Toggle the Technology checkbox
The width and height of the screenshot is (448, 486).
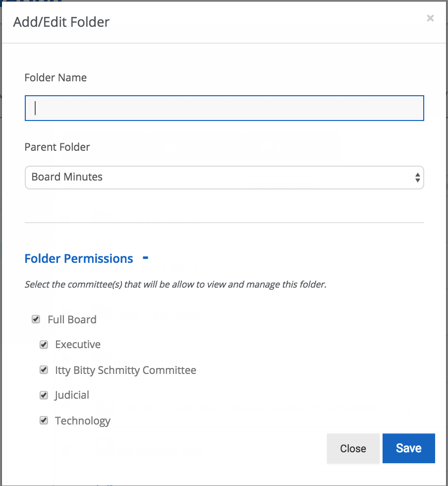coord(44,421)
